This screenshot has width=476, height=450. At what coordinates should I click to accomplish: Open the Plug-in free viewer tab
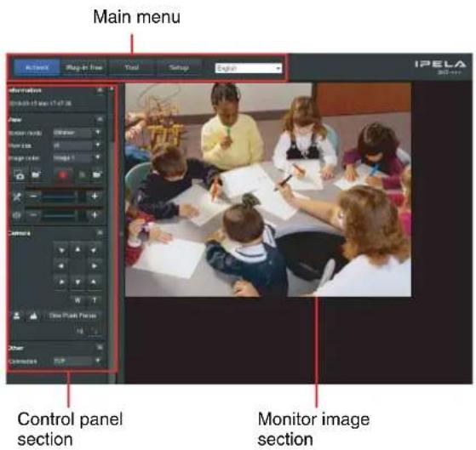click(x=83, y=67)
